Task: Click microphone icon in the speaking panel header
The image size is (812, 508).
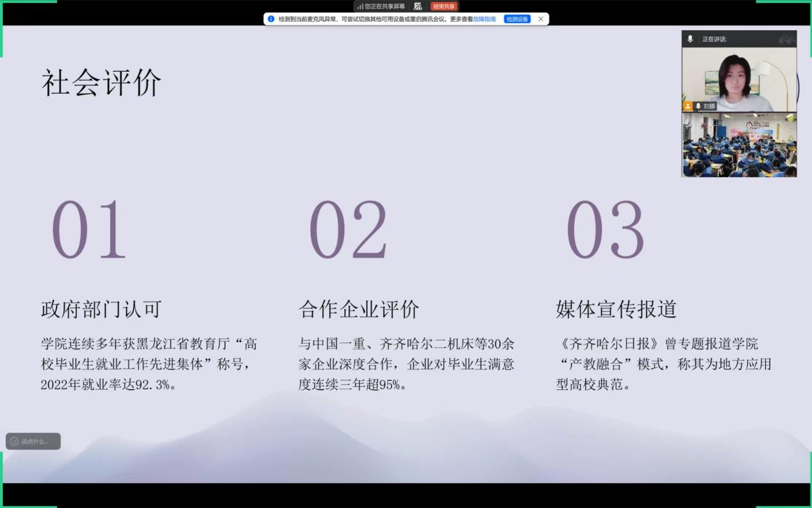Action: coord(690,39)
